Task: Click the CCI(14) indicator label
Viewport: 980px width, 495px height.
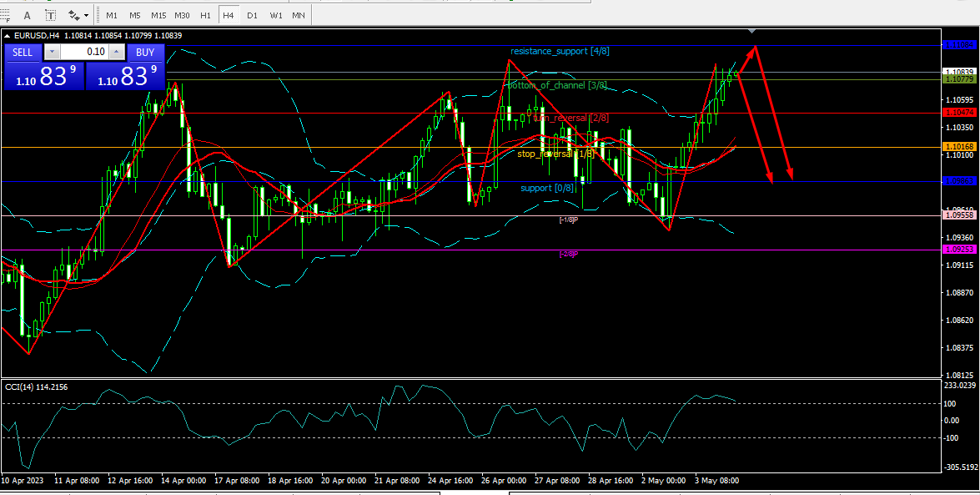Action: [x=36, y=387]
